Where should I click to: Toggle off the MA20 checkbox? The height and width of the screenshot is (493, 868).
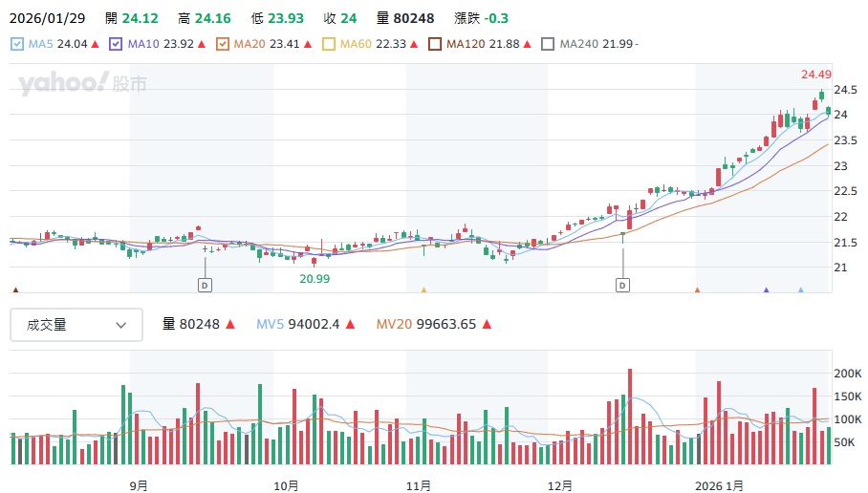click(x=223, y=44)
